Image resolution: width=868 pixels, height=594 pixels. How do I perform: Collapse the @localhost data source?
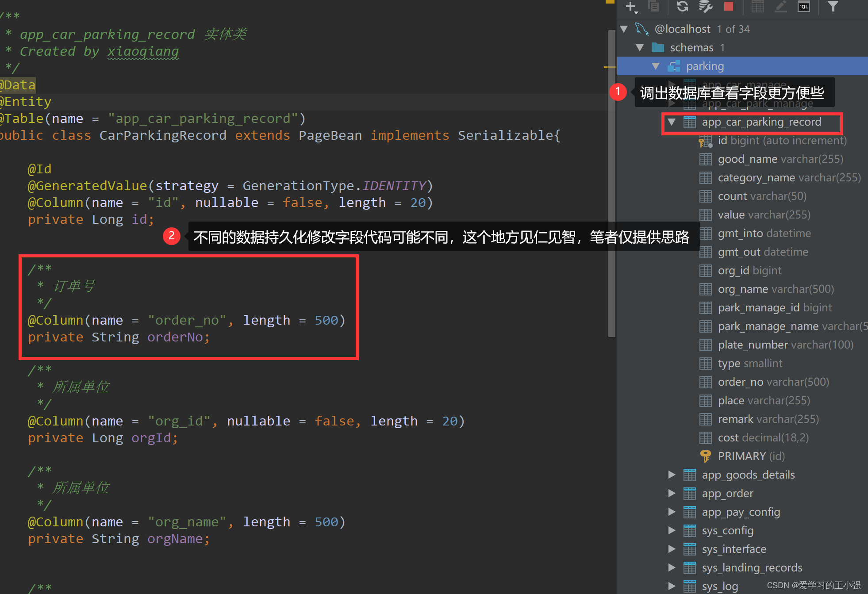pyautogui.click(x=624, y=29)
